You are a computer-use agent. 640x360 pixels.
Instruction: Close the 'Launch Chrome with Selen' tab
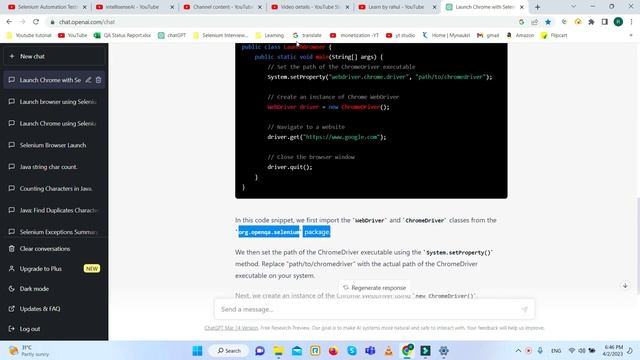tap(522, 7)
